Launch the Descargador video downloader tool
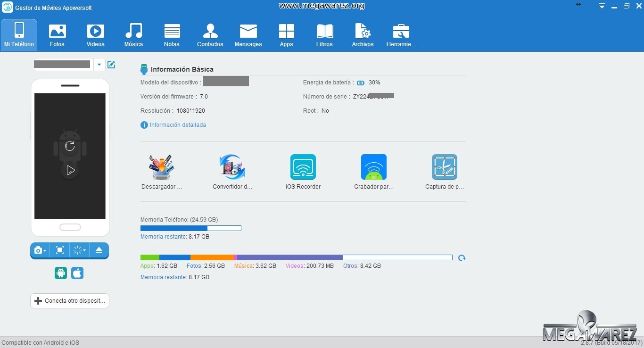Image resolution: width=644 pixels, height=348 pixels. click(162, 172)
